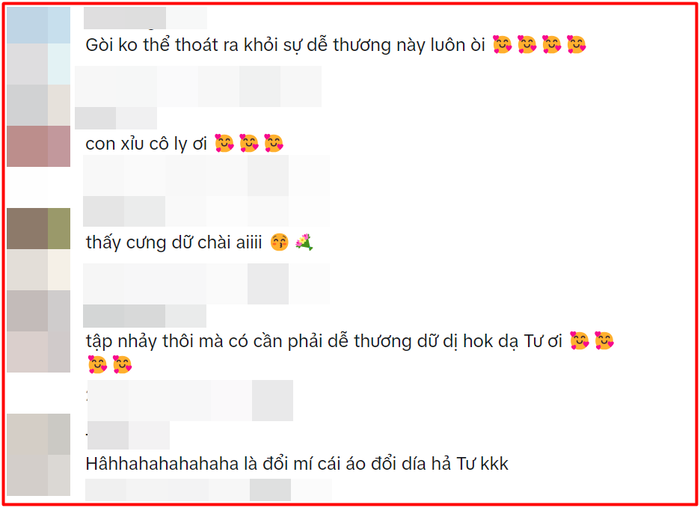The image size is (700, 508).
Task: Click the beige-gray avatar beside last comment
Action: click(38, 454)
